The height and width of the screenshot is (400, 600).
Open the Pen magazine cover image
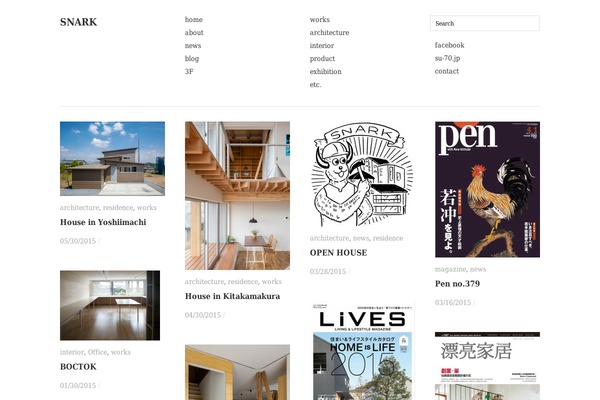tap(487, 189)
